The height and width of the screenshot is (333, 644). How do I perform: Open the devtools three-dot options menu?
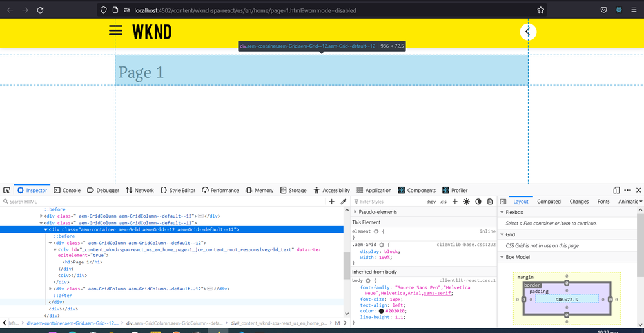(627, 191)
